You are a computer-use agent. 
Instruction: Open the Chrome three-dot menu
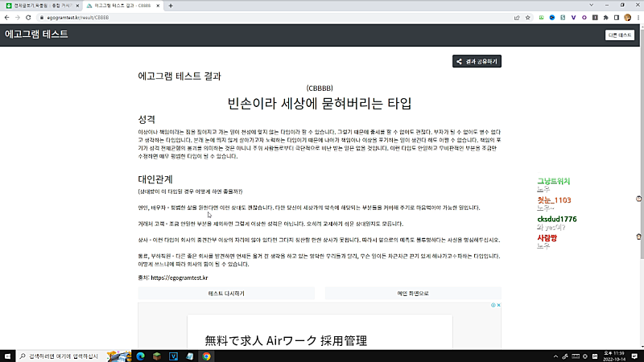tap(637, 16)
